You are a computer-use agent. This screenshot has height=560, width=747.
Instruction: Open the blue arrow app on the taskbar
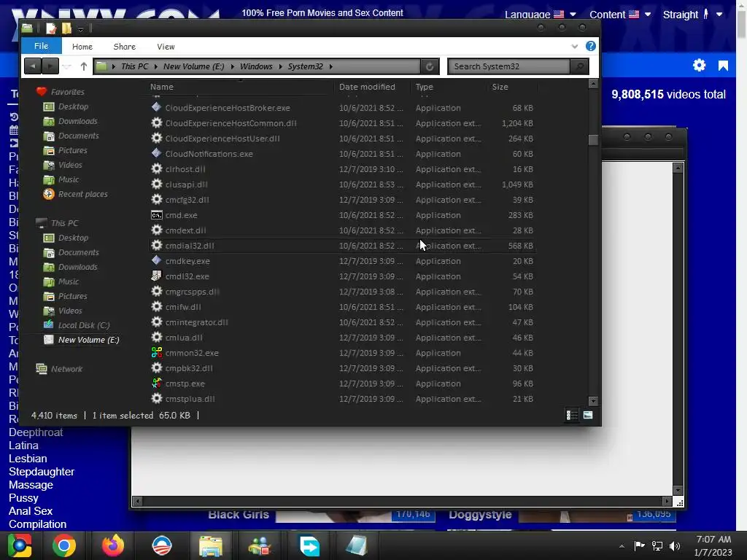click(309, 545)
